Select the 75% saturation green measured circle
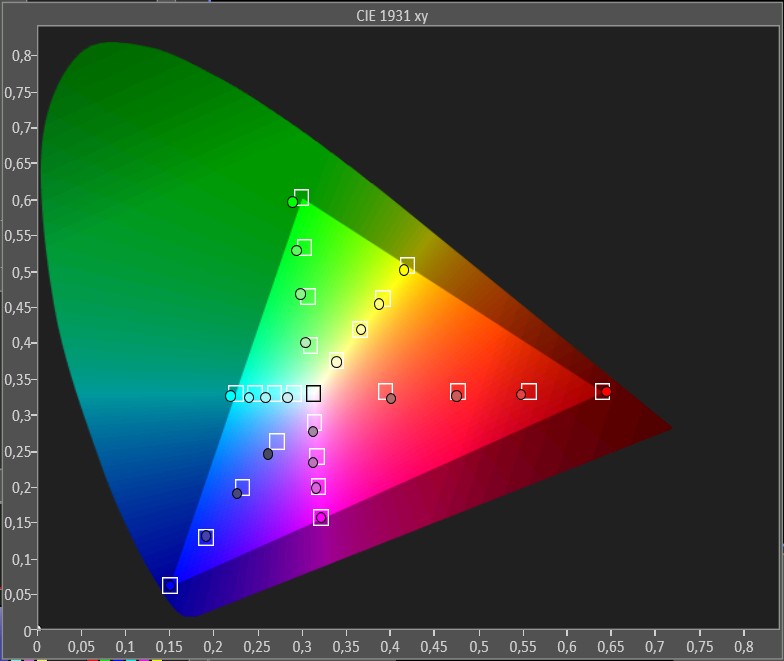The width and height of the screenshot is (784, 661). pyautogui.click(x=296, y=250)
